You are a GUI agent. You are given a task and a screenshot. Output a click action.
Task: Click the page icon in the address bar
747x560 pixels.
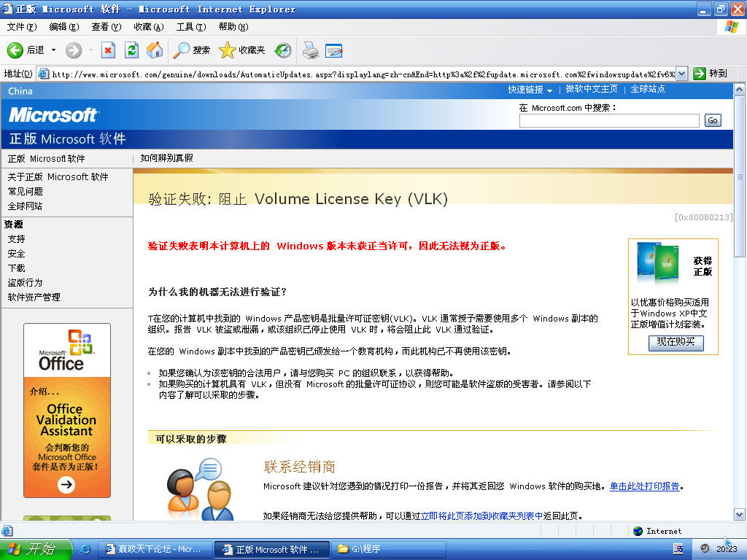(43, 74)
